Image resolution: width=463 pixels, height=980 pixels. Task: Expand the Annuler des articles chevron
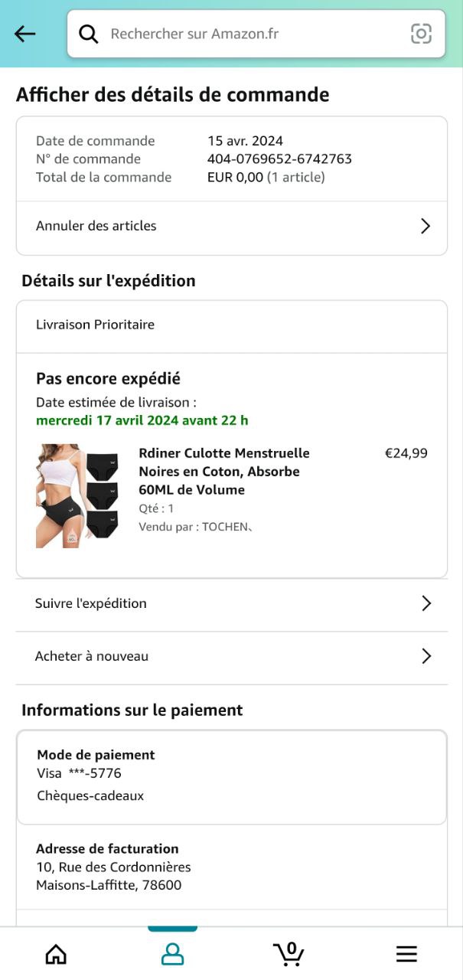[x=426, y=226]
